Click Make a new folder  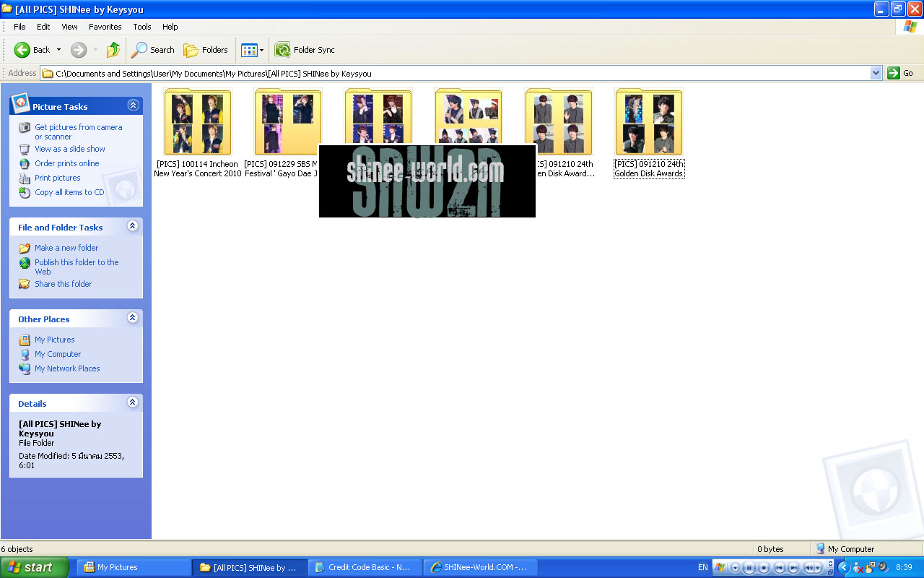pos(66,248)
